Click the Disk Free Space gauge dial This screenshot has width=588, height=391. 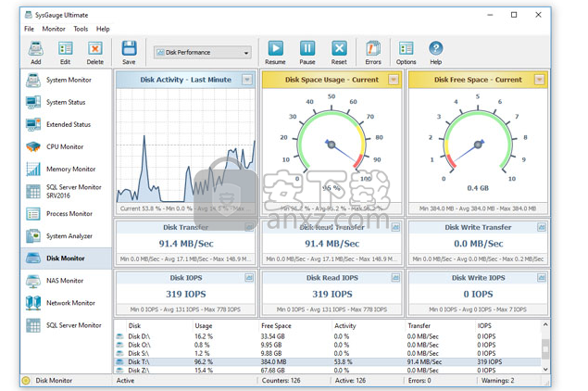[478, 145]
